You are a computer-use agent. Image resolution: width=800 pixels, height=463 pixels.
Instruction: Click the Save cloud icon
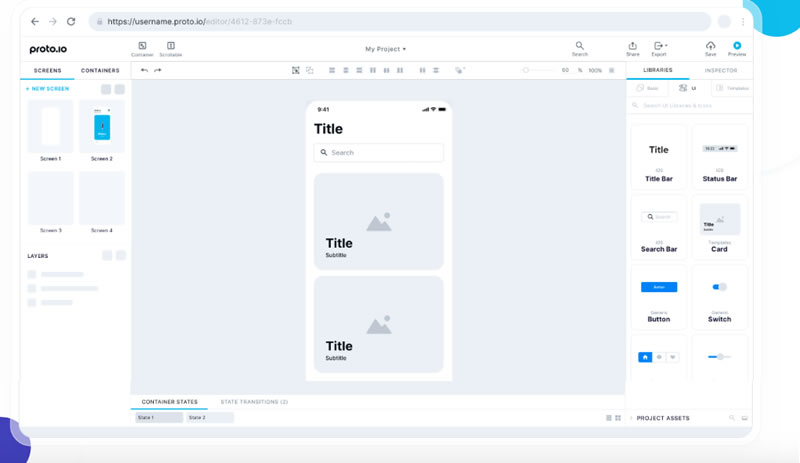711,46
